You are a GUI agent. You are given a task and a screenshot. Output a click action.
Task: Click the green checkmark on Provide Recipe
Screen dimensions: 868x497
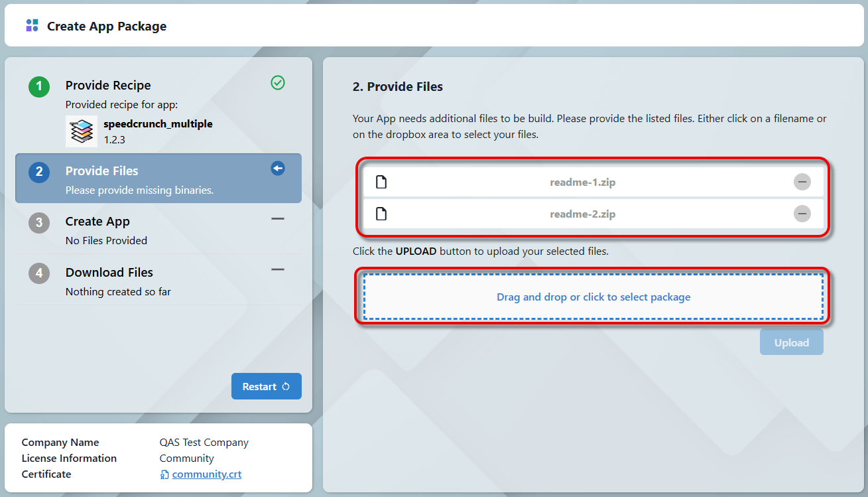click(278, 83)
